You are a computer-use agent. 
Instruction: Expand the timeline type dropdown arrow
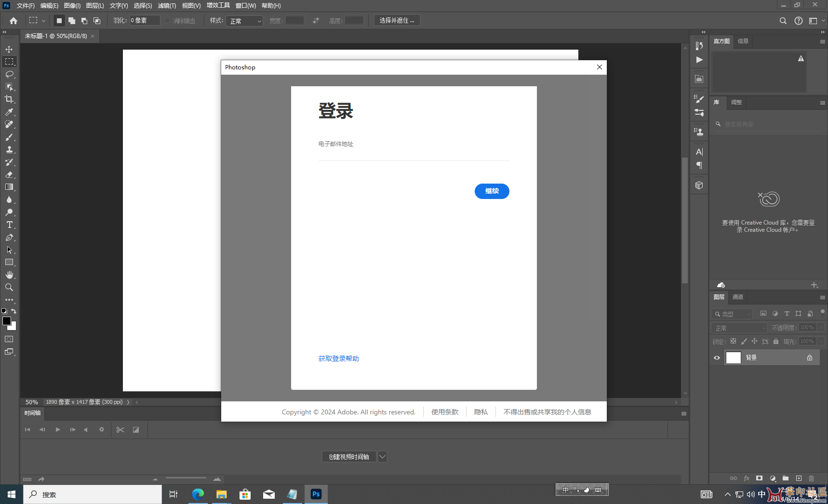(x=382, y=457)
